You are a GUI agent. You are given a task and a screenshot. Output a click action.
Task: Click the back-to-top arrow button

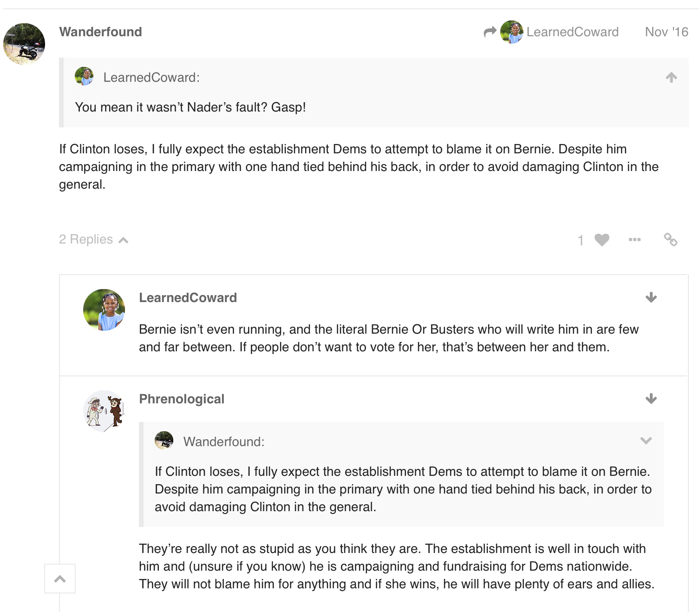[60, 579]
